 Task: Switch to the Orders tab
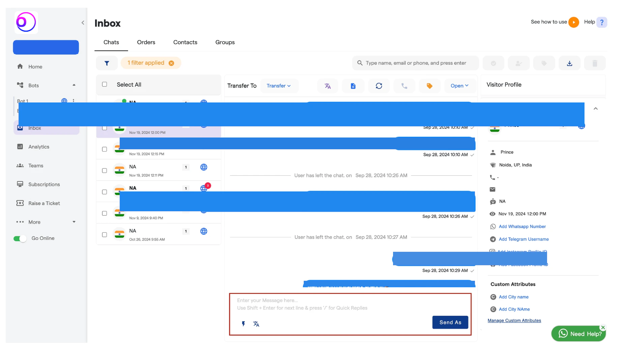(x=146, y=42)
